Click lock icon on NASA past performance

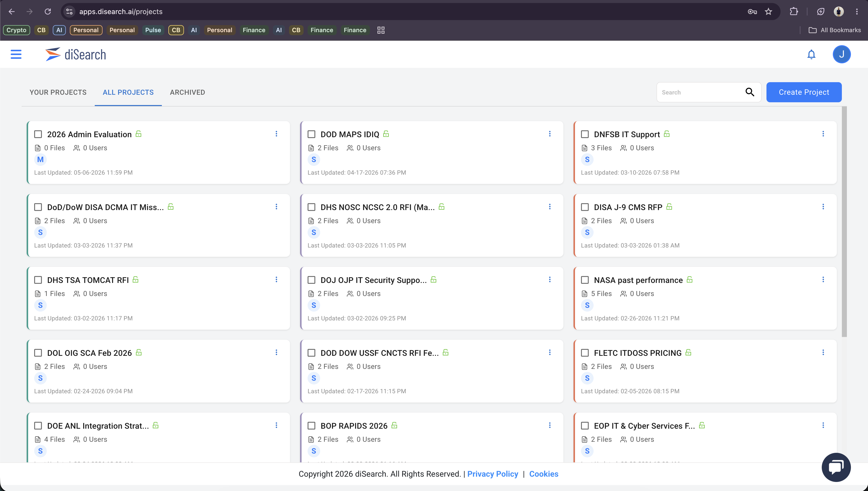point(689,280)
